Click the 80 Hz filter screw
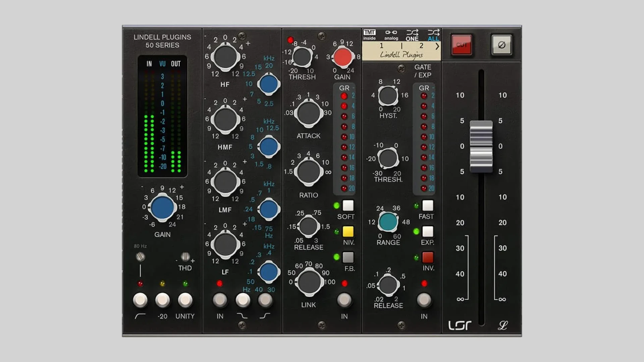This screenshot has height=362, width=644. point(140,257)
